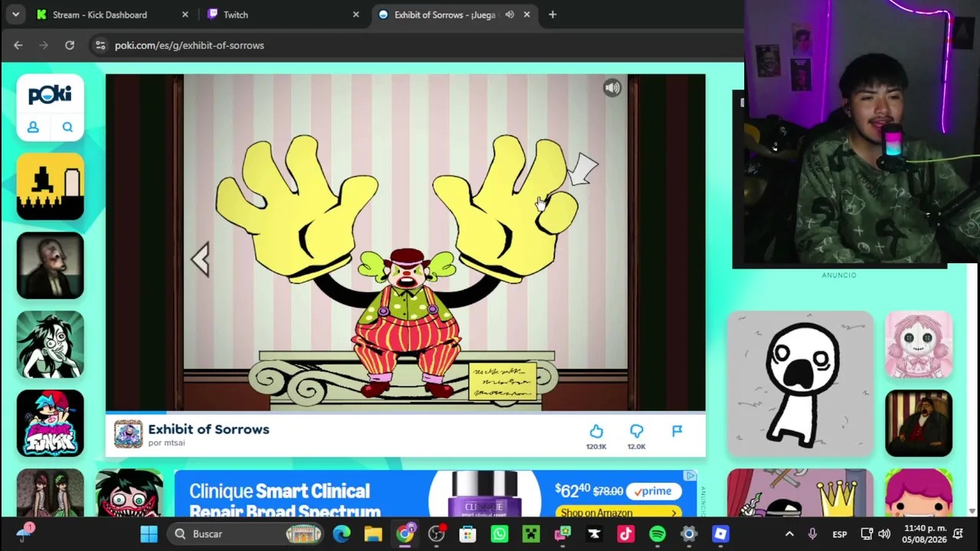Open the Friday Night Funkin game thumbnail

pos(51,423)
